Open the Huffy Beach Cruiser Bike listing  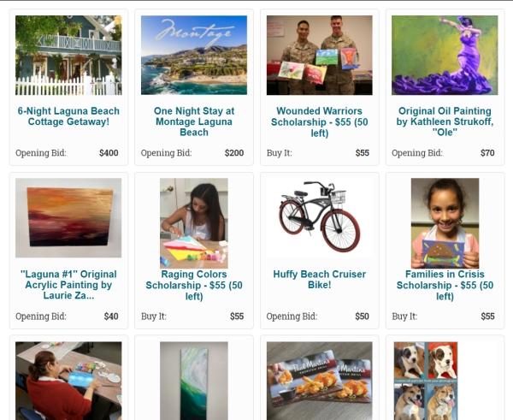click(319, 280)
